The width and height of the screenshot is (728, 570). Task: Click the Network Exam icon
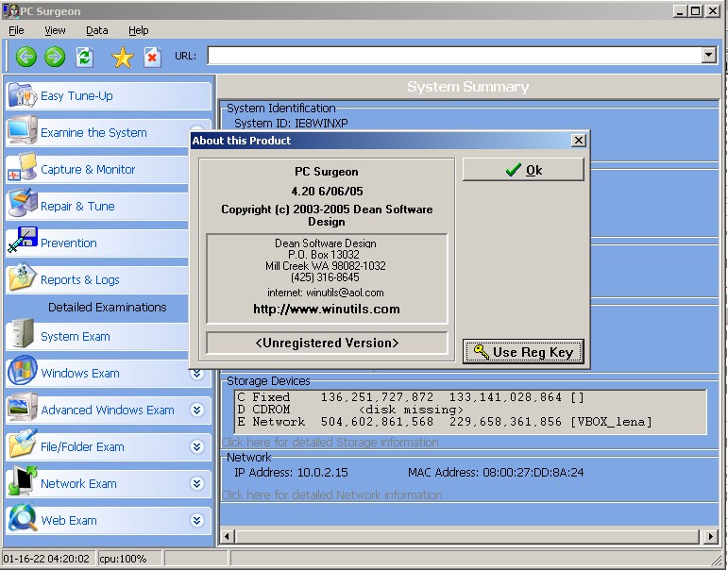[23, 481]
